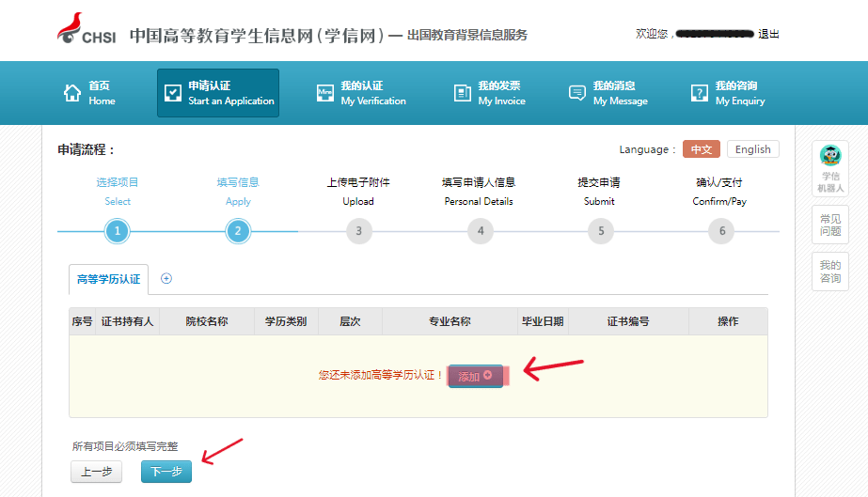This screenshot has height=497, width=868.
Task: Click the My Enquiry question mark icon
Action: 699,93
